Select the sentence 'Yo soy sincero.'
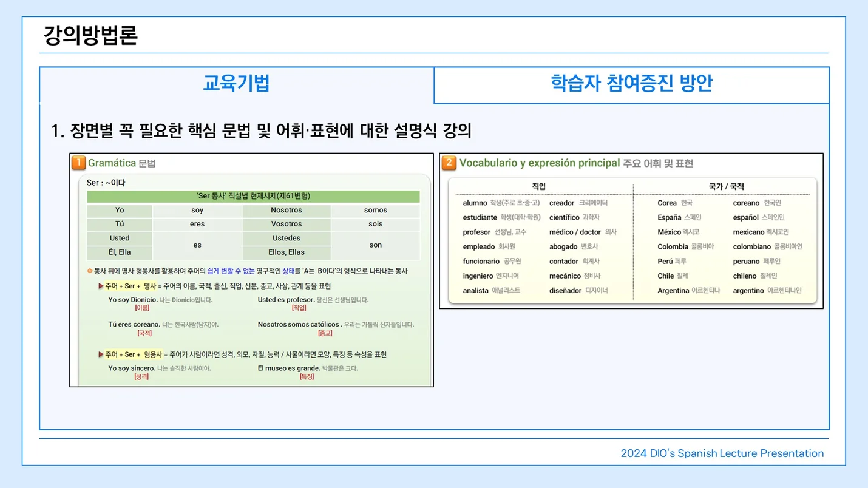 (132, 368)
